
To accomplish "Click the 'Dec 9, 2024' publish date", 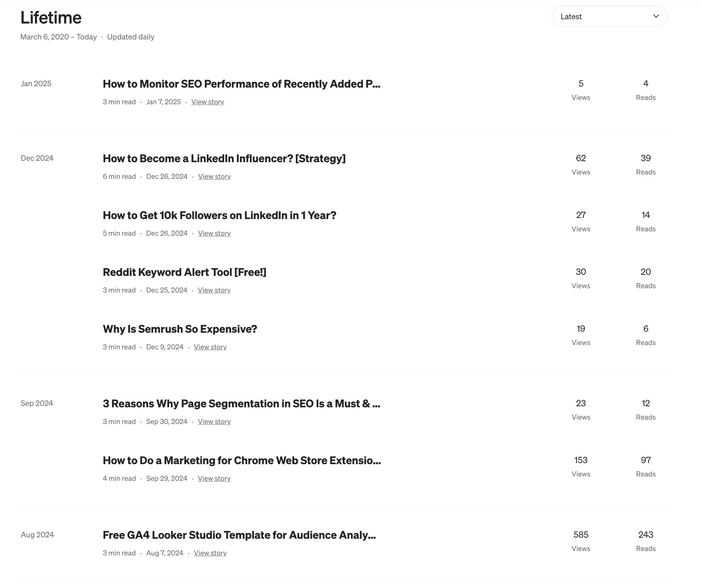I will coord(165,347).
